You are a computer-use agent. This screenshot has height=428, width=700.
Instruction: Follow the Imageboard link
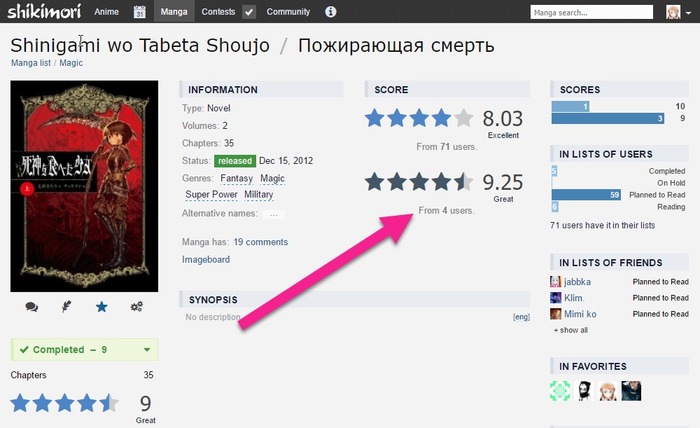206,259
